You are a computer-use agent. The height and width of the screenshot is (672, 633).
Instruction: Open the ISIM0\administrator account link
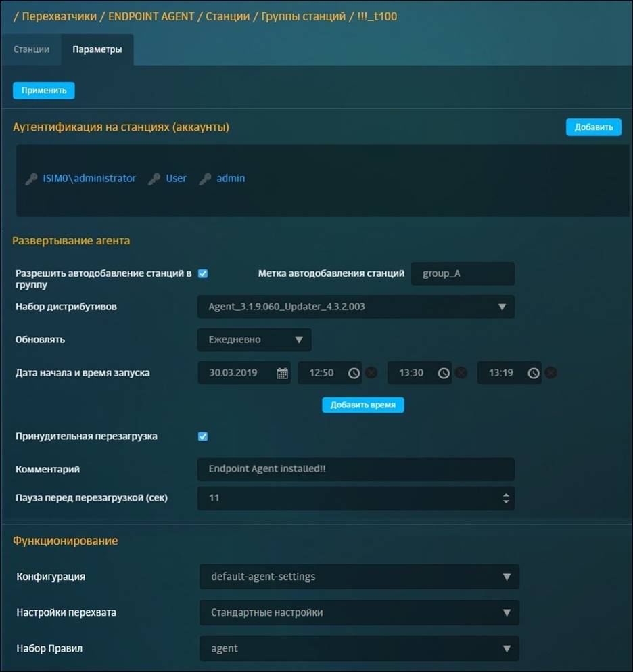[89, 178]
